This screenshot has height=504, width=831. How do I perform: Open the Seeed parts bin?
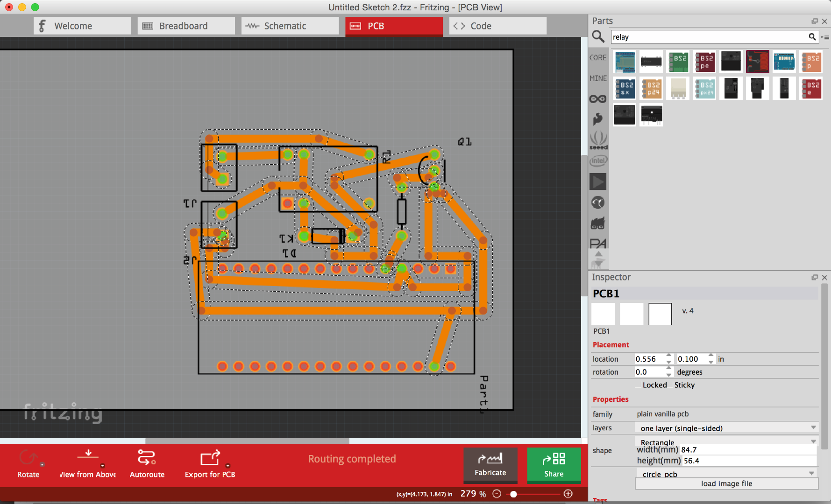[x=598, y=140]
